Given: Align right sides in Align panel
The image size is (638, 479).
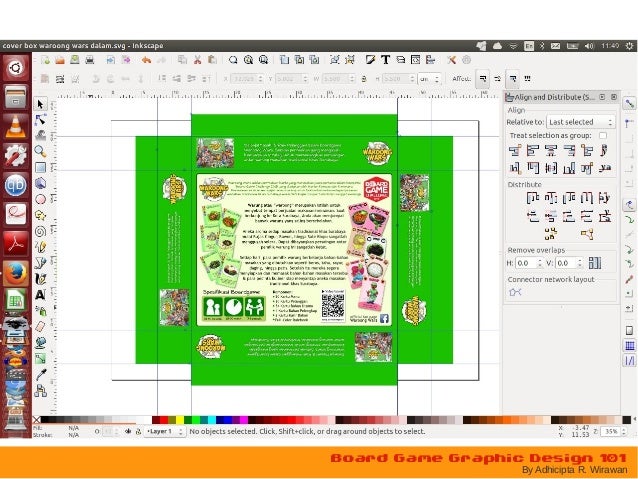Looking at the screenshot, I should (x=569, y=150).
